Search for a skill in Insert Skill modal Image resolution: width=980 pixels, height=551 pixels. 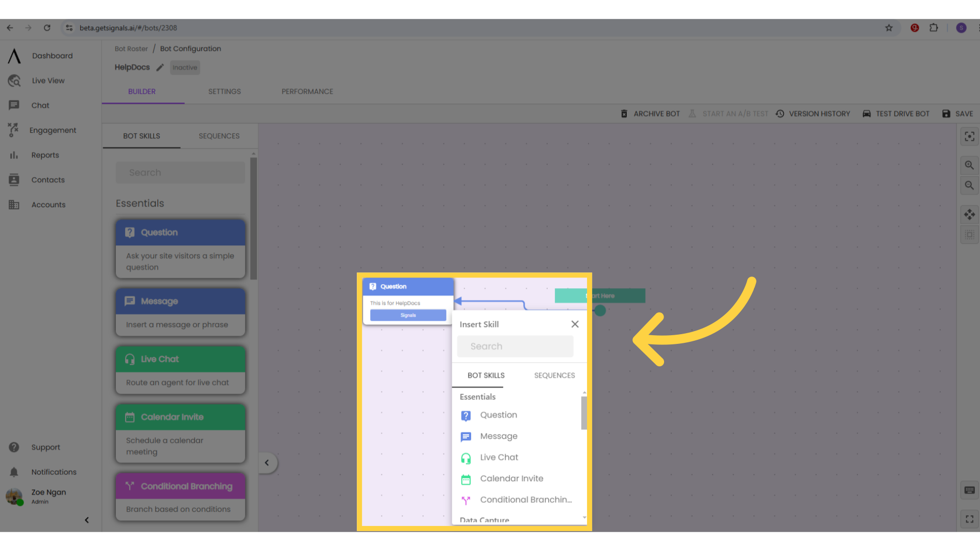[515, 346]
